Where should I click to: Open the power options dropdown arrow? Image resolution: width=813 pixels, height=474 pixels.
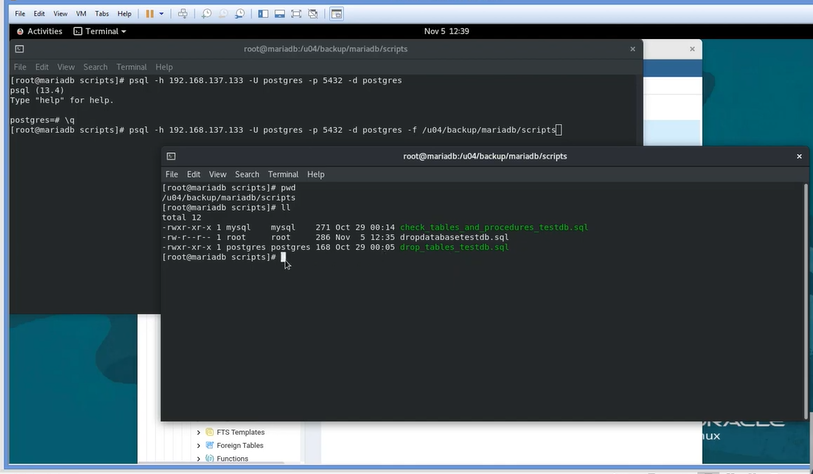tap(161, 14)
